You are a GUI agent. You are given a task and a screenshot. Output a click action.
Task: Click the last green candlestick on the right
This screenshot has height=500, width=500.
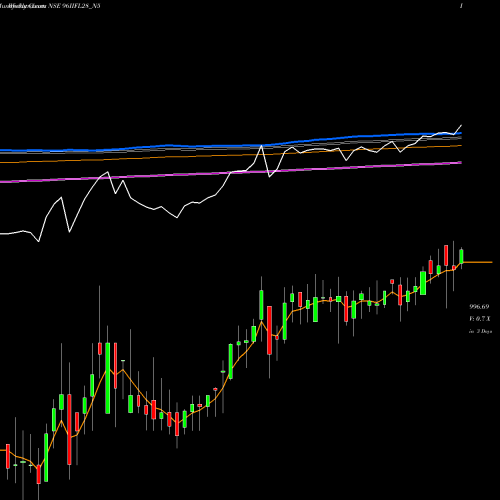coord(462,256)
